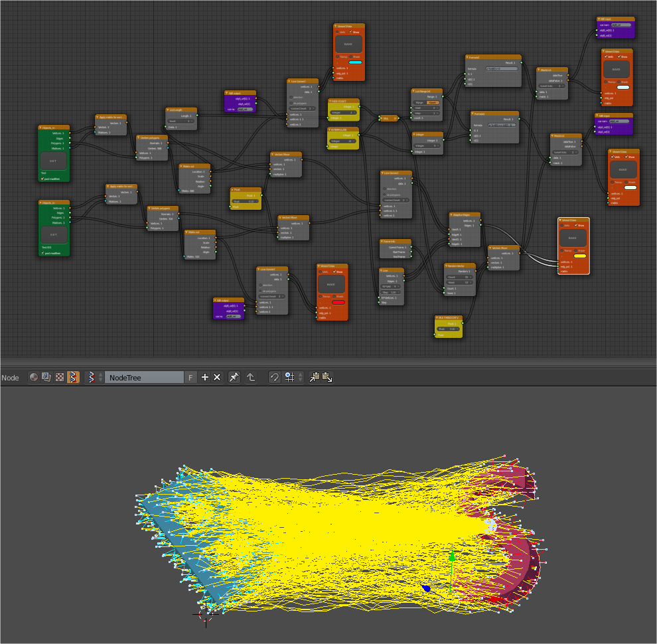Click the cyan color swatch in Viewer Draw
The image size is (657, 644).
(x=355, y=62)
